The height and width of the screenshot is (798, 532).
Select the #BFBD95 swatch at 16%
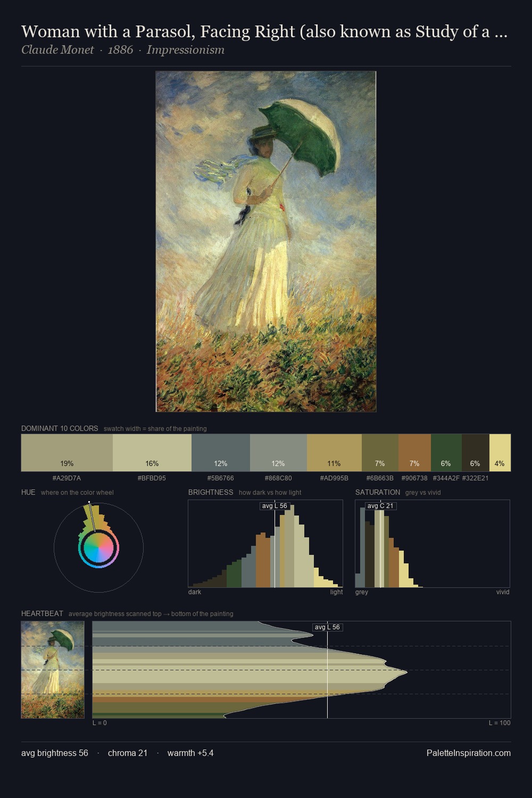coord(152,453)
